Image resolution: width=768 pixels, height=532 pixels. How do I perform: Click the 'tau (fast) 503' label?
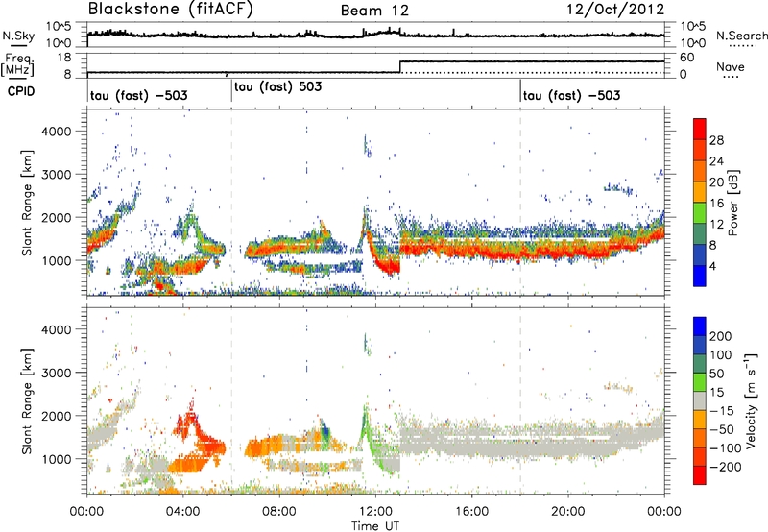(x=277, y=86)
